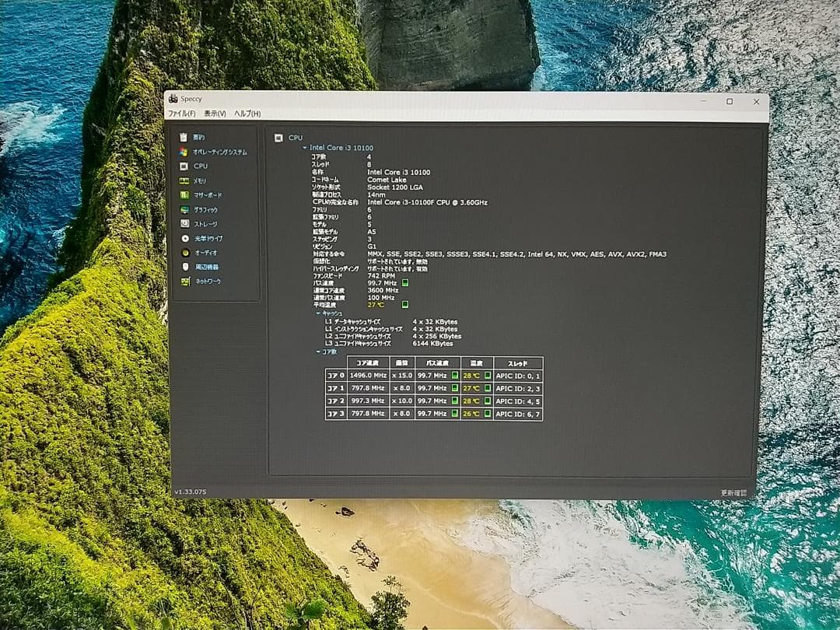Click the 1496.0 MHz cell for コア 0

(368, 375)
